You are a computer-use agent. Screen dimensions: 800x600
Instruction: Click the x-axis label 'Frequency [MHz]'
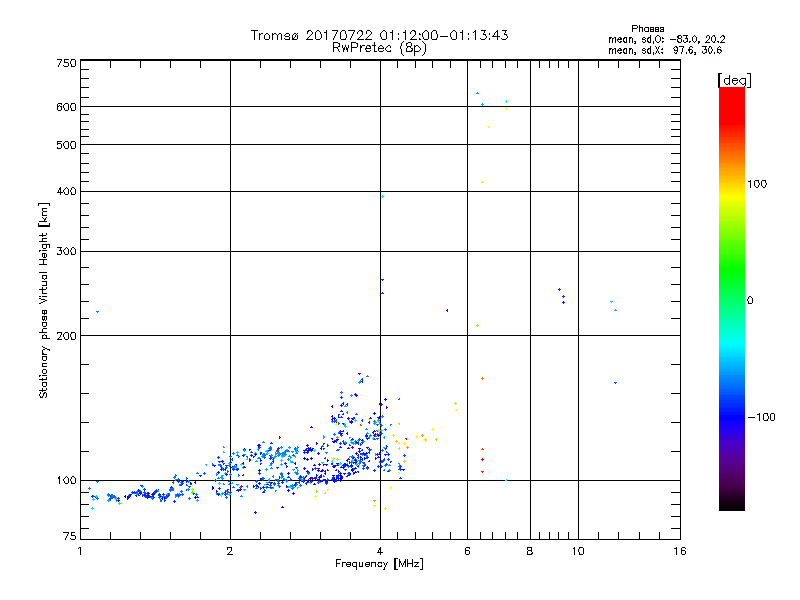pyautogui.click(x=379, y=564)
